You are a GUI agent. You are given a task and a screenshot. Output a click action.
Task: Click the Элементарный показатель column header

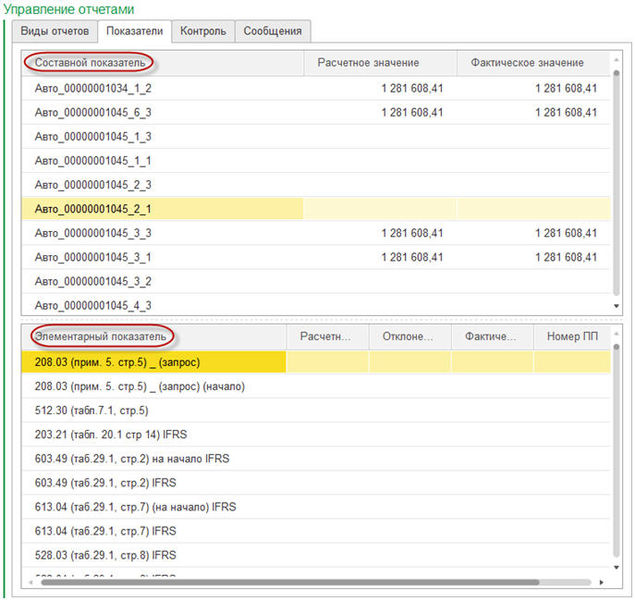point(100,337)
